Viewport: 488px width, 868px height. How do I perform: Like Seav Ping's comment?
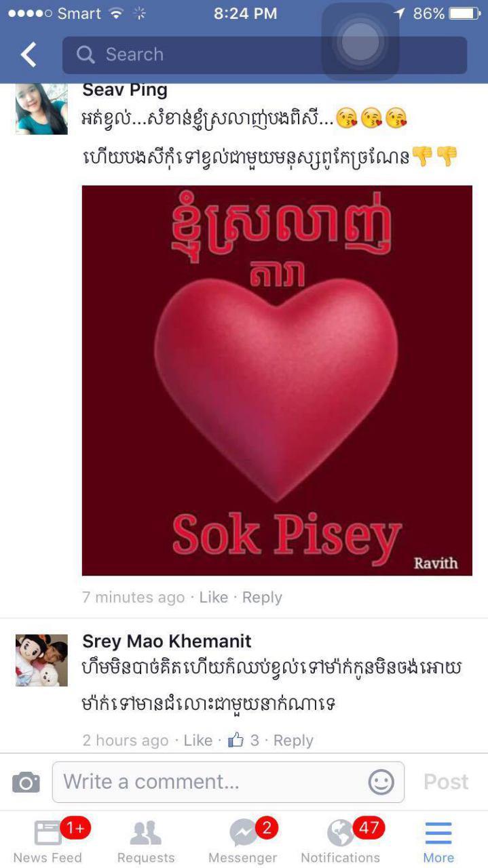point(213,597)
